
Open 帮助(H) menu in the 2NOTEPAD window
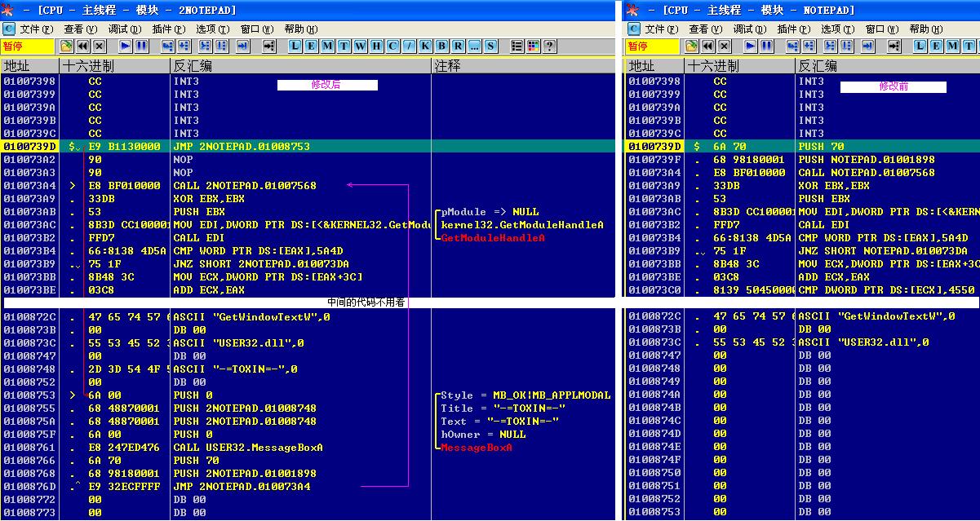click(x=301, y=29)
